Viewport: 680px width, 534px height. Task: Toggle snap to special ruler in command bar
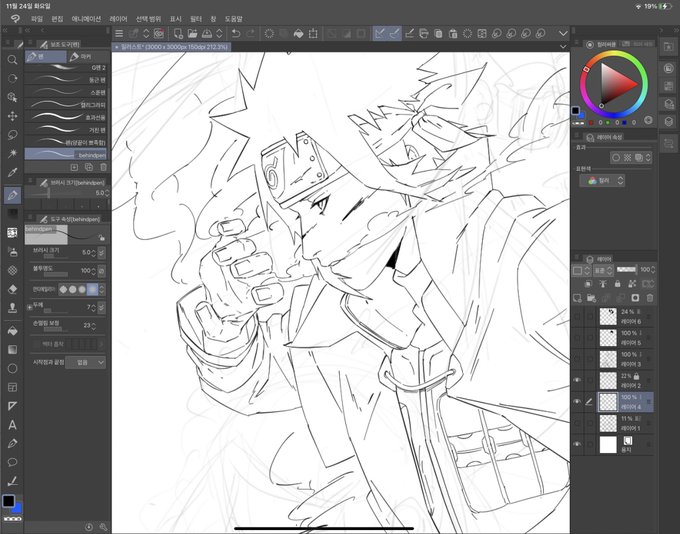coord(395,33)
